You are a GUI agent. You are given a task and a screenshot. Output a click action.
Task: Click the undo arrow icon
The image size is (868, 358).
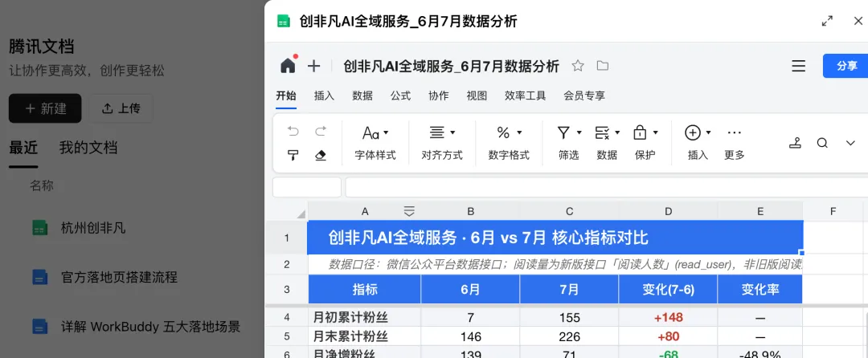coord(293,132)
